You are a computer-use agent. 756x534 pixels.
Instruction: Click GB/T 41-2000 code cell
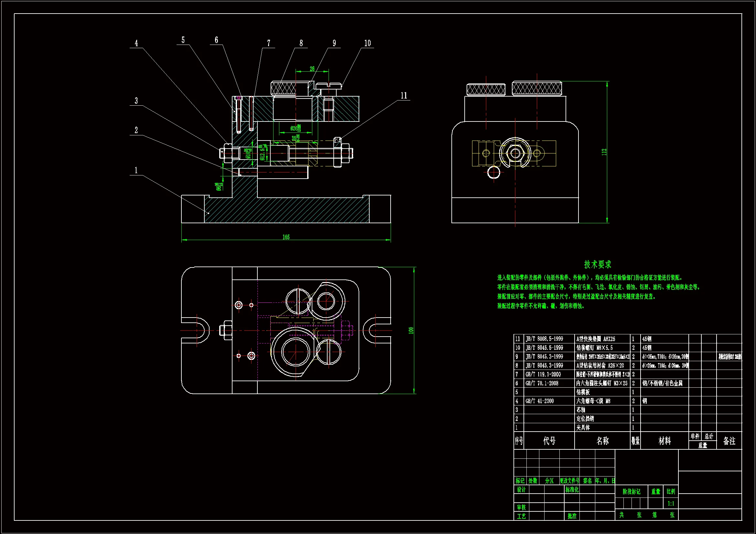click(540, 401)
